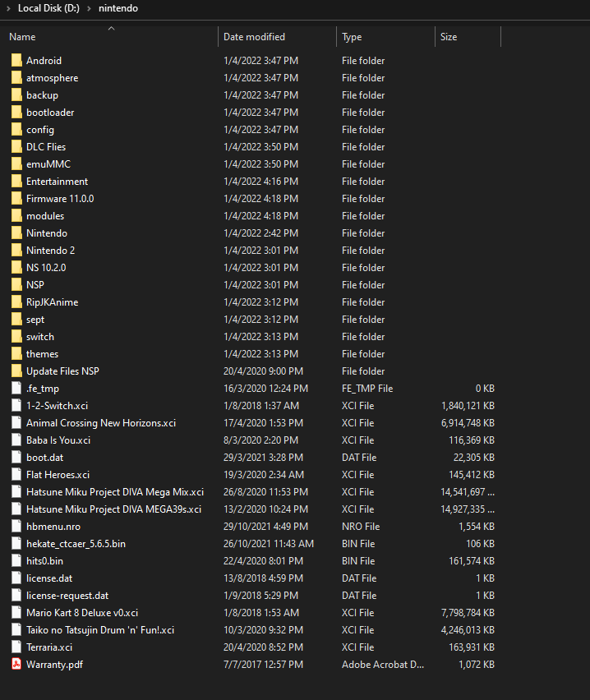Select Mario Kart 8 Deluxe v0.xci

coord(82,613)
